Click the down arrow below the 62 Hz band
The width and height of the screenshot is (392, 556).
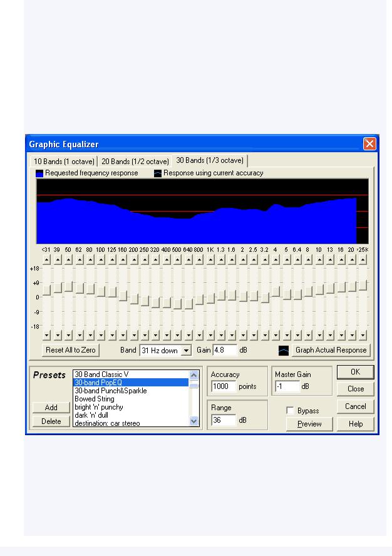click(x=80, y=335)
